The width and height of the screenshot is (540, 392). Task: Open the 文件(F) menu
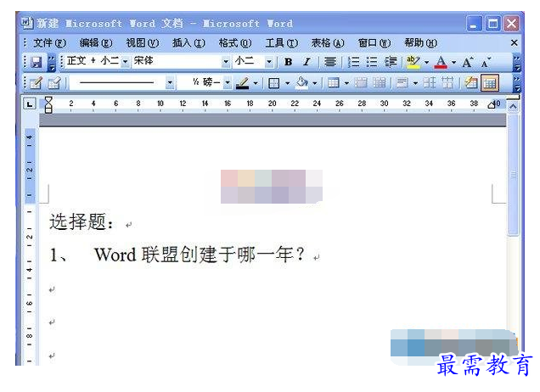click(50, 43)
